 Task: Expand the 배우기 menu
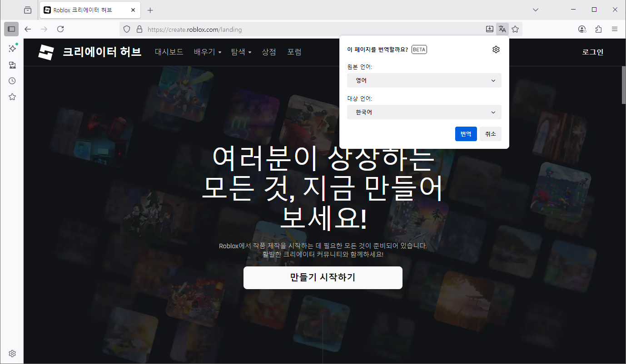208,52
